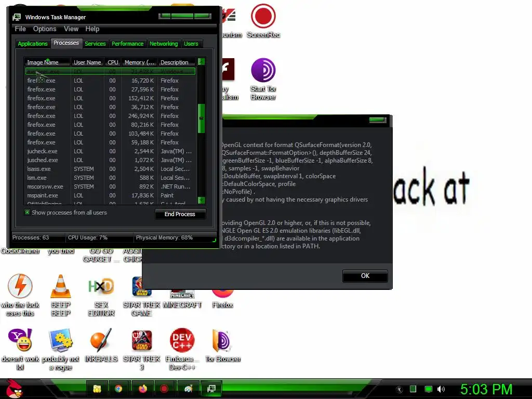Open the 'probably not a rogue' icon

(61, 349)
